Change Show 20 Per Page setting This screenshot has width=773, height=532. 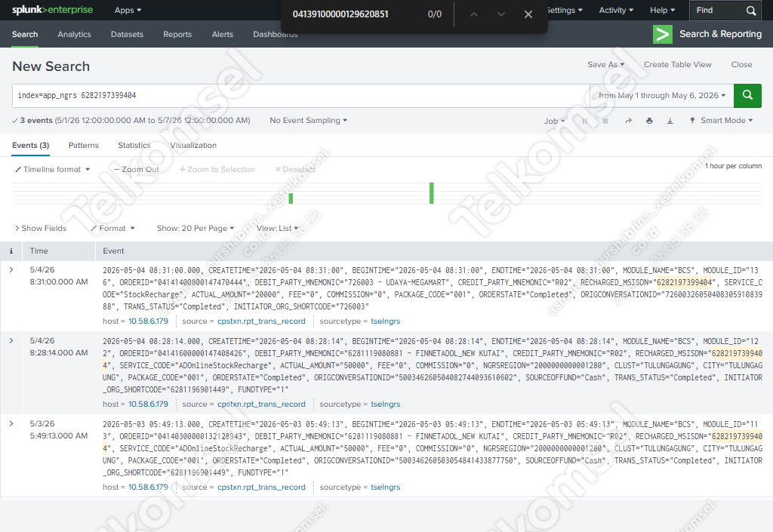point(196,229)
